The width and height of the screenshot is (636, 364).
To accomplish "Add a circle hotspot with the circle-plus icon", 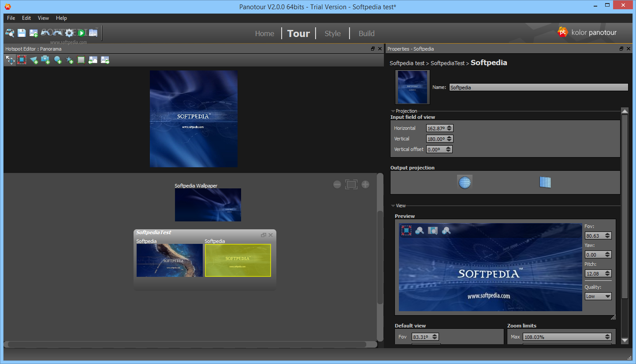I will (58, 60).
